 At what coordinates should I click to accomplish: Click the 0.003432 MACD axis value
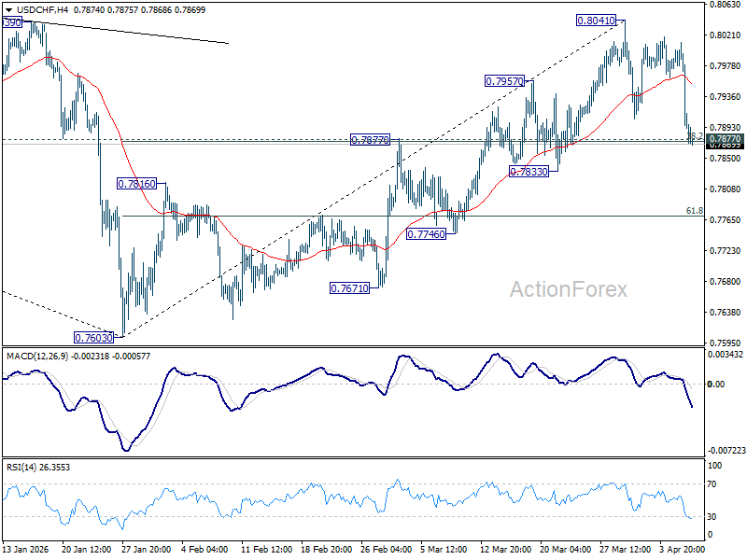726,355
